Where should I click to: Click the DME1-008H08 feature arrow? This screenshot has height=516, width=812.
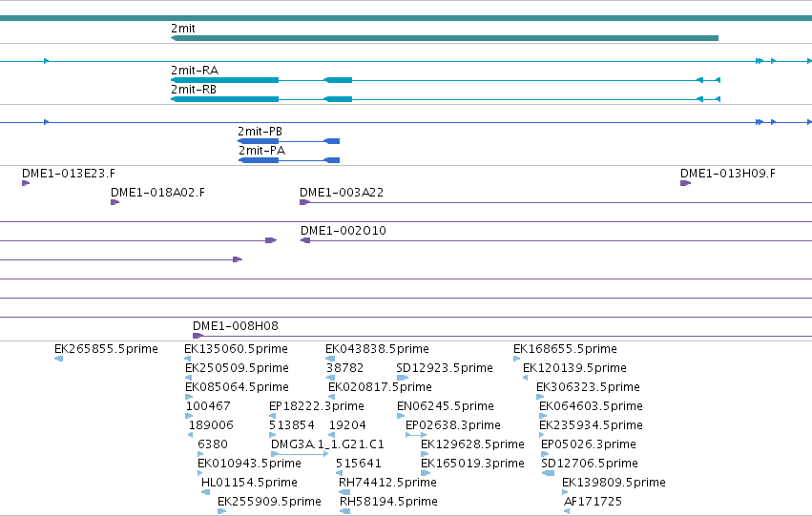[x=198, y=336]
